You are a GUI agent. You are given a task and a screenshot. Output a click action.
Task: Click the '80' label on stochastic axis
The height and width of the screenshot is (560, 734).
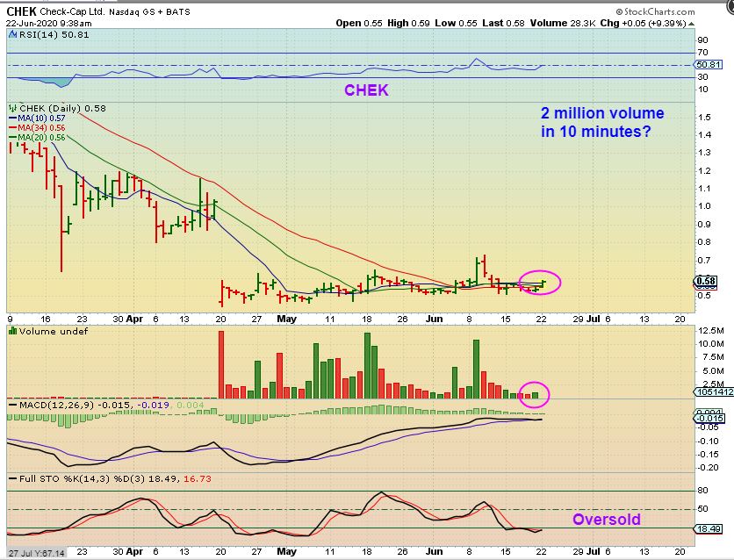(x=702, y=491)
